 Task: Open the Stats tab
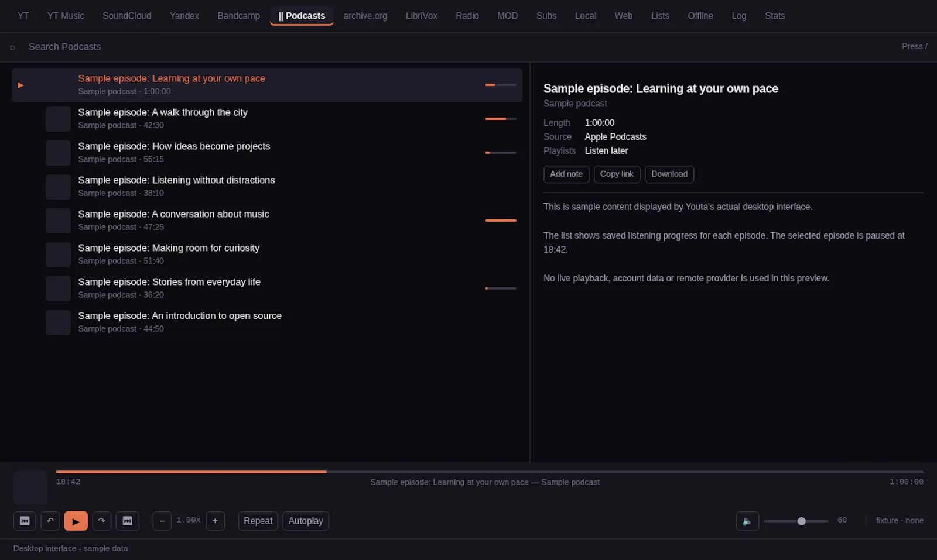[775, 16]
